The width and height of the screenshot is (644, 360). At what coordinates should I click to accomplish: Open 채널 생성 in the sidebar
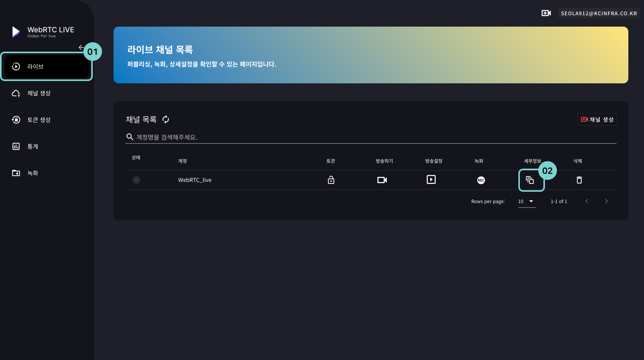[39, 93]
